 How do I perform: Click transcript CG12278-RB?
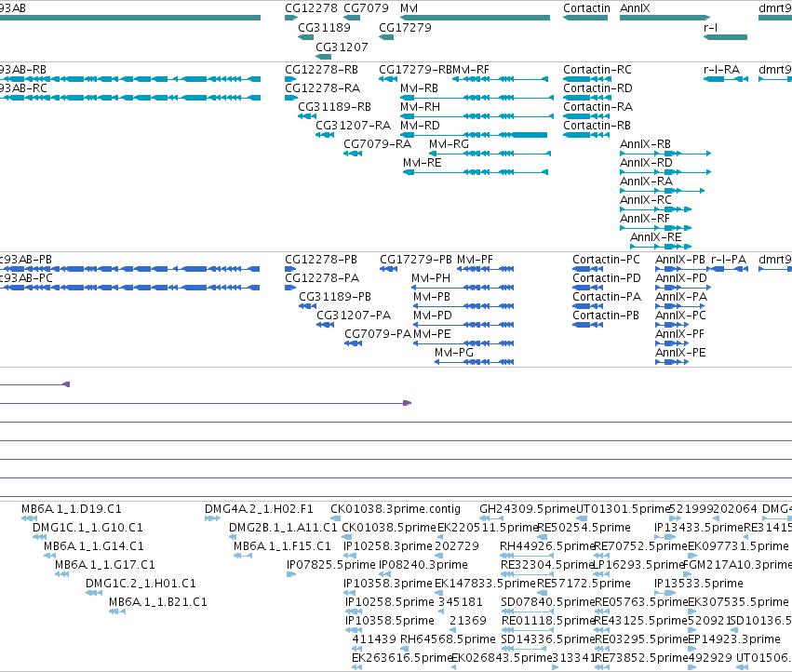click(321, 70)
